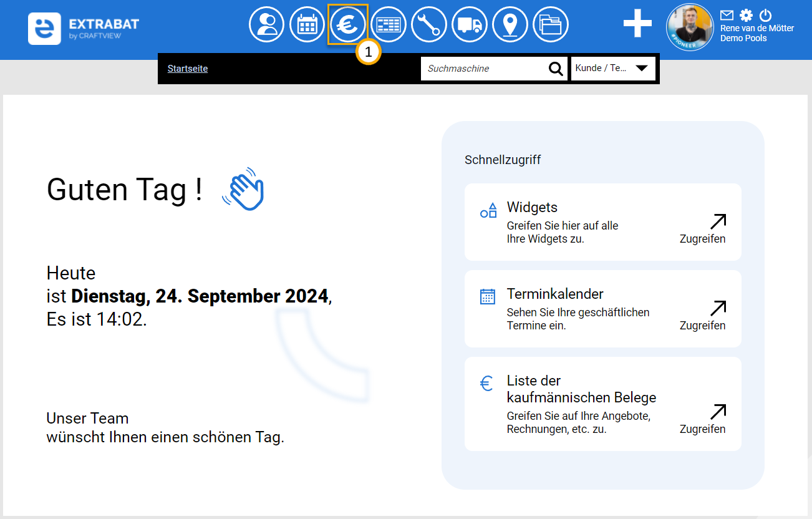Open the wrench maintenance icon
812x519 pixels.
coord(429,25)
